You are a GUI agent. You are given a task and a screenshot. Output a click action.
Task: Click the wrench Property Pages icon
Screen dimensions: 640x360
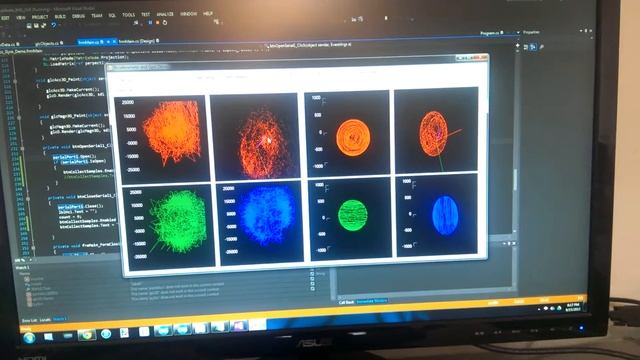pyautogui.click(x=541, y=47)
